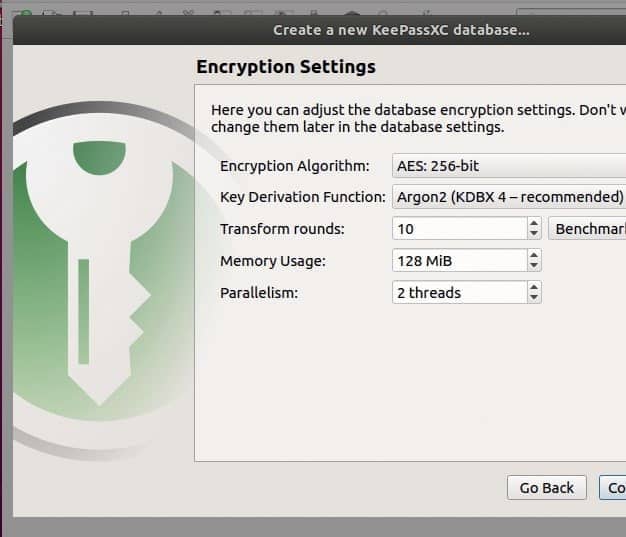626x537 pixels.
Task: Increase Transform rounds with up arrow
Action: pyautogui.click(x=534, y=223)
